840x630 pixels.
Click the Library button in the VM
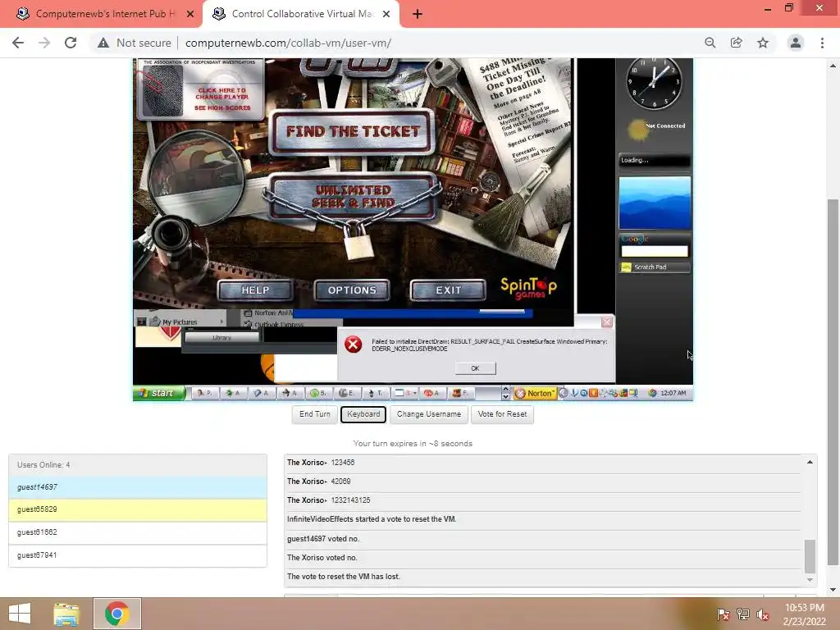coord(221,337)
